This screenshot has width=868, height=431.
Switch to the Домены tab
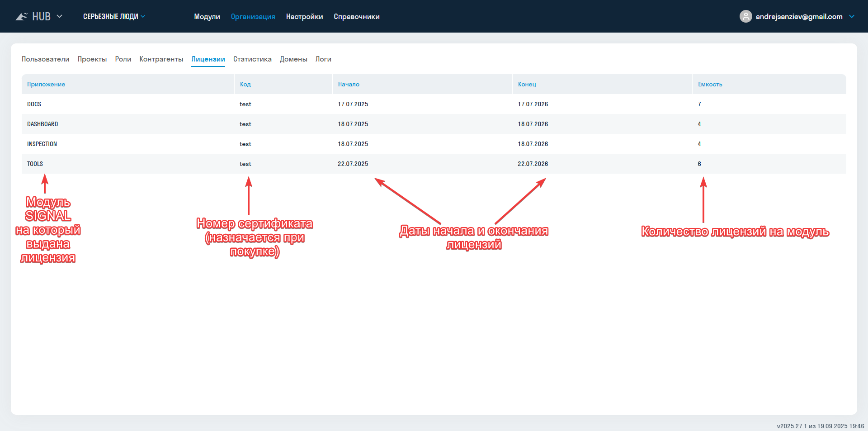pyautogui.click(x=293, y=59)
